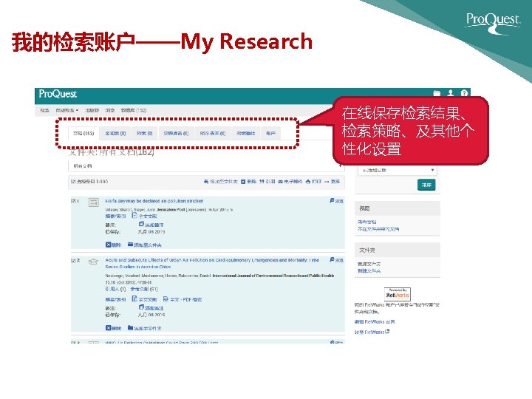Click 管理文件夹 link in folder section
532x399 pixels.
pos(369,264)
